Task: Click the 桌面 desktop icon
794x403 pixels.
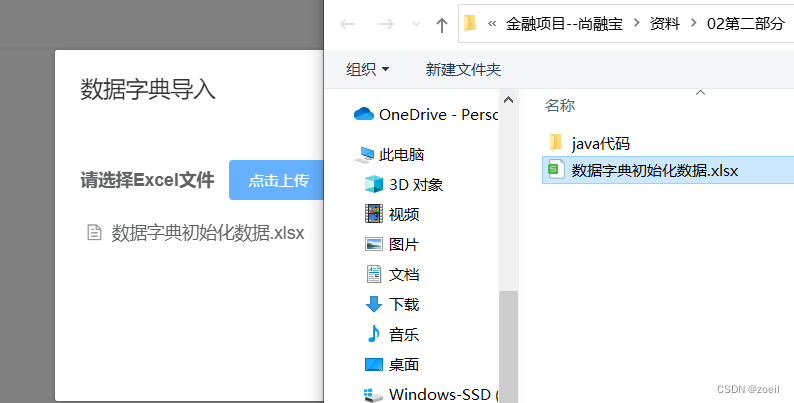Action: (x=374, y=365)
